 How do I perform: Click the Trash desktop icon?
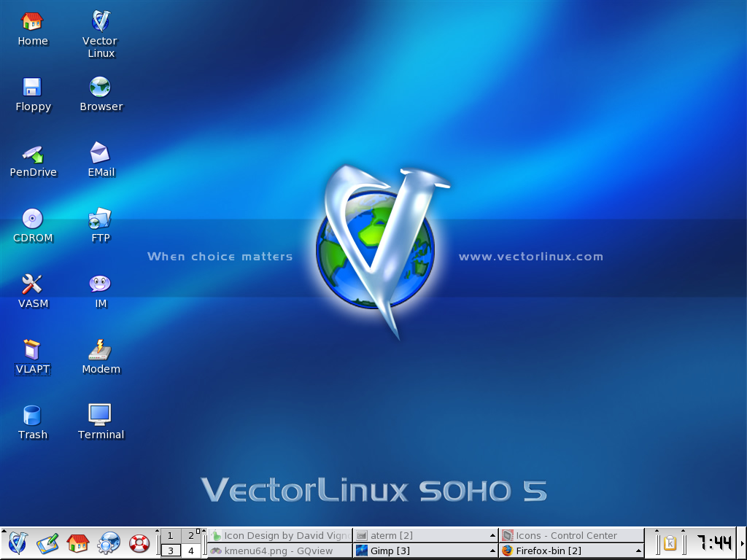click(32, 416)
